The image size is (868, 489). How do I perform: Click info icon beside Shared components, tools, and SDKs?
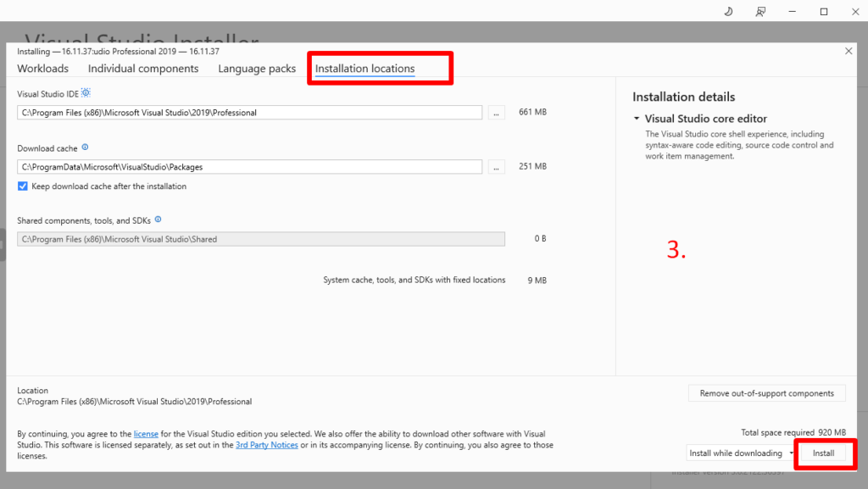point(158,219)
